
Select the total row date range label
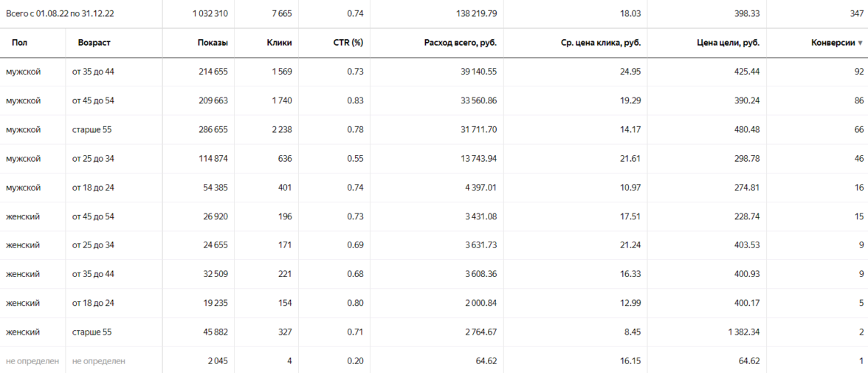pos(60,13)
